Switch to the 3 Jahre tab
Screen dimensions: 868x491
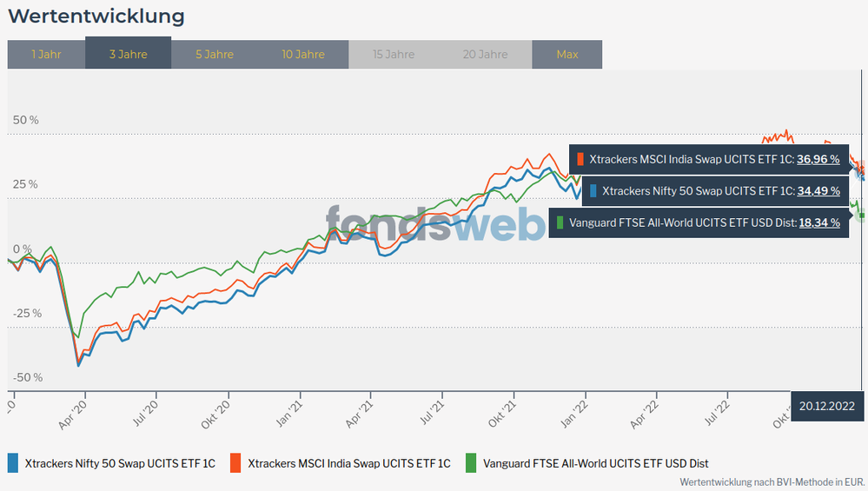[x=128, y=54]
